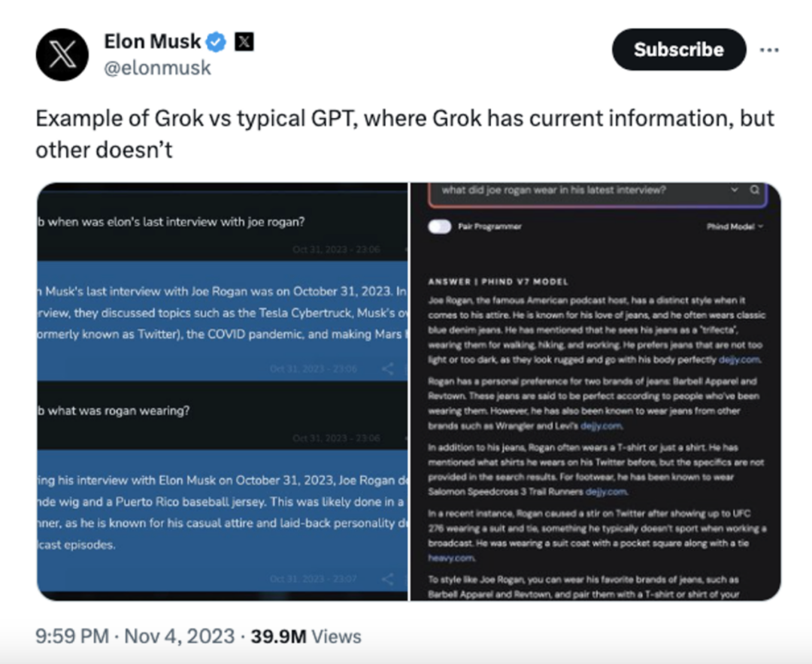Open the @elonmusk profile handle

pos(157,68)
